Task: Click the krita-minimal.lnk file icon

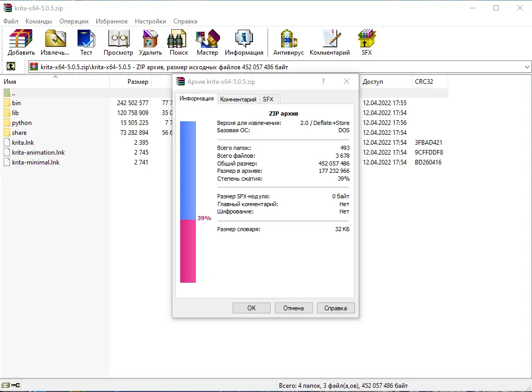Action: 7,162
